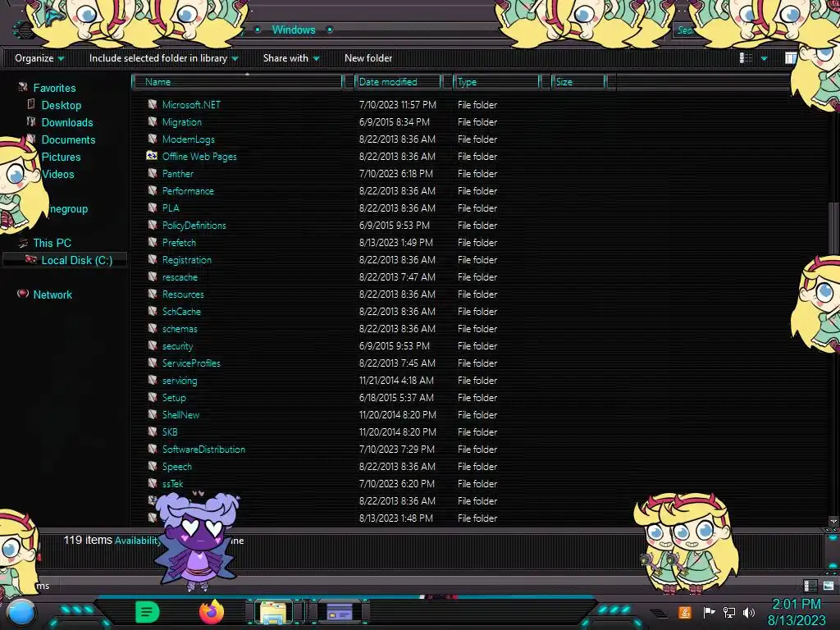The image size is (840, 630).
Task: Sort by the Name column header
Action: tap(237, 82)
